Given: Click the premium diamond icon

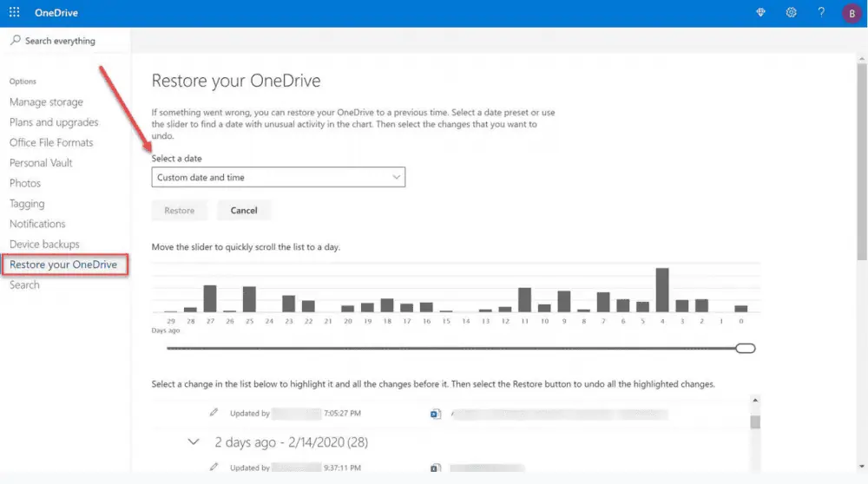Looking at the screenshot, I should pyautogui.click(x=760, y=12).
